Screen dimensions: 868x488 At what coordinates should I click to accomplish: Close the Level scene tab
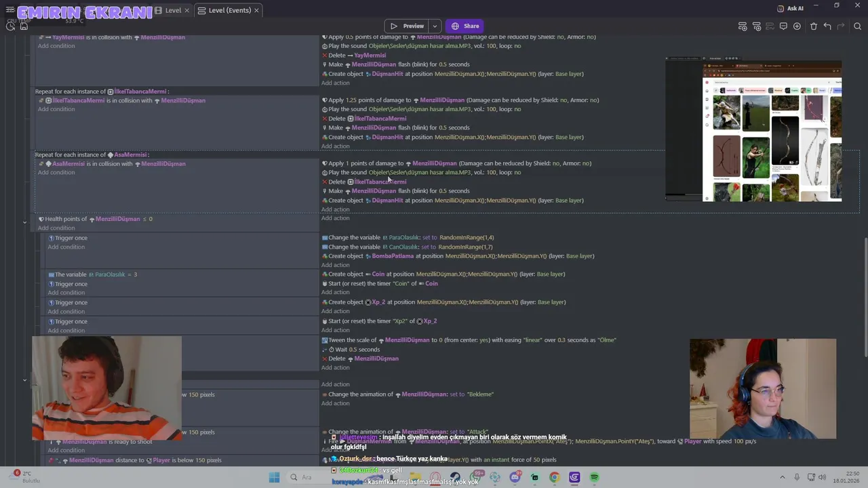pyautogui.click(x=186, y=10)
